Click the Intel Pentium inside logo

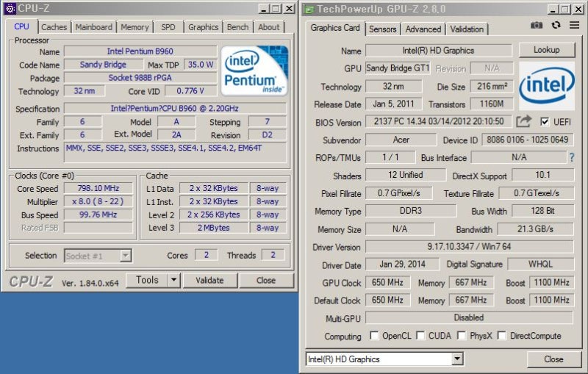[x=254, y=71]
